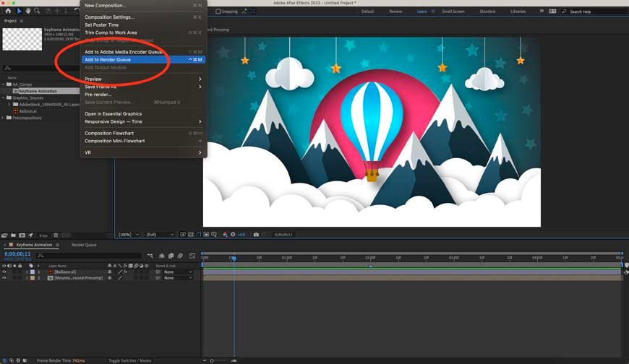Toggle the shy layers hide icon in timeline

(162, 256)
